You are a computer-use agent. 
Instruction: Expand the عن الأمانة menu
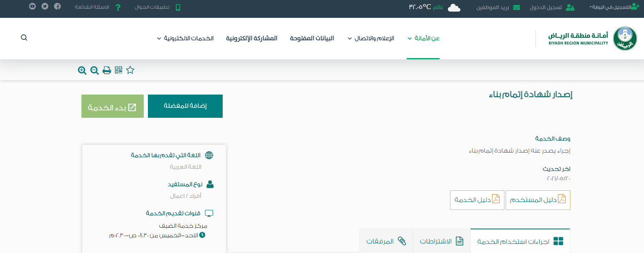(x=423, y=38)
